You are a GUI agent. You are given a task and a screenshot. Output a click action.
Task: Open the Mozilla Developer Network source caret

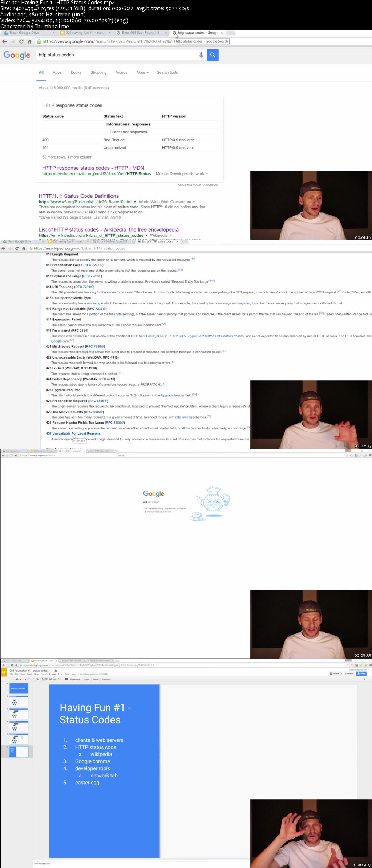click(207, 174)
